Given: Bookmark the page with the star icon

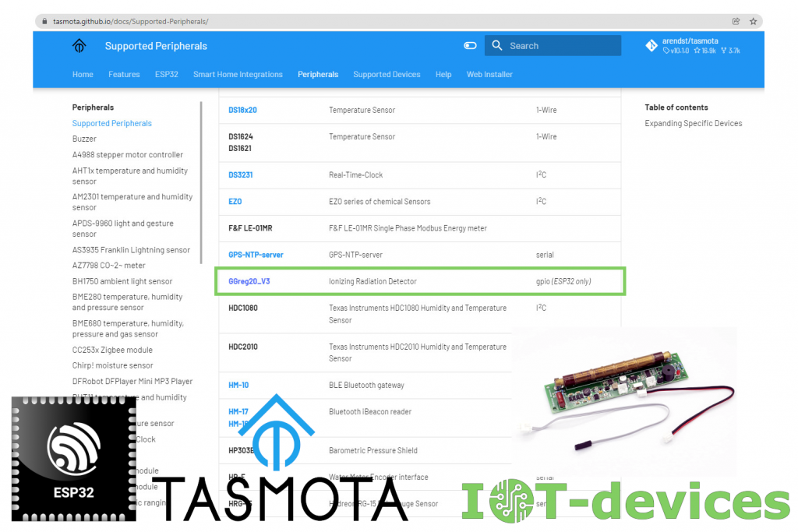Looking at the screenshot, I should (754, 21).
